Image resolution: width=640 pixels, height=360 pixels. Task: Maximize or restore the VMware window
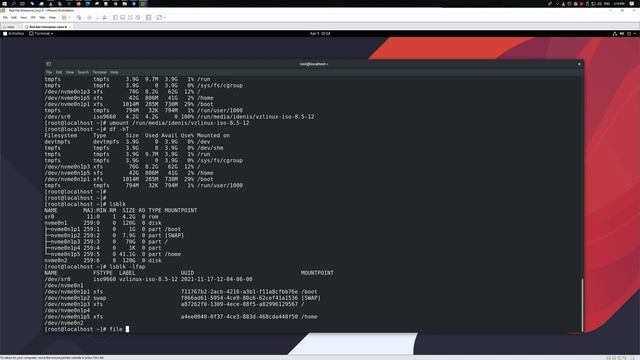[622, 10]
